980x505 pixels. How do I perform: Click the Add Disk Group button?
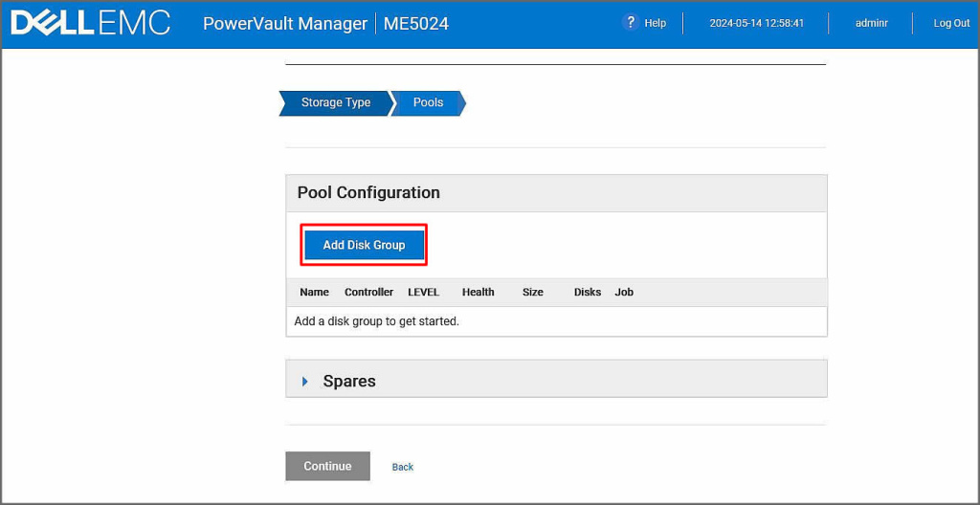364,245
